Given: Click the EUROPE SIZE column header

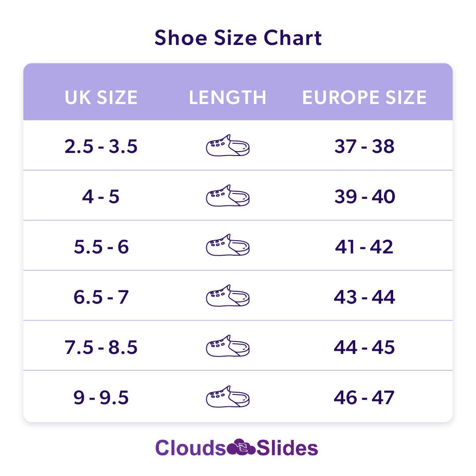Looking at the screenshot, I should [x=364, y=97].
